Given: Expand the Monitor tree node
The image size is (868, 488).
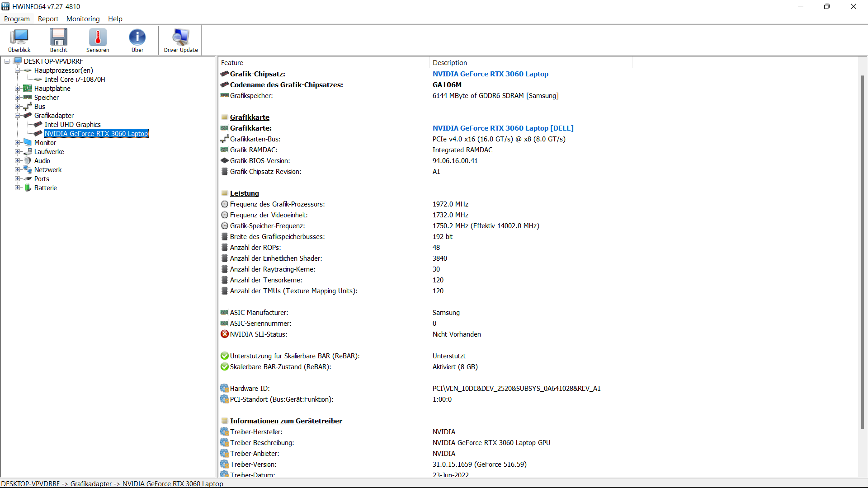Looking at the screenshot, I should (x=17, y=143).
